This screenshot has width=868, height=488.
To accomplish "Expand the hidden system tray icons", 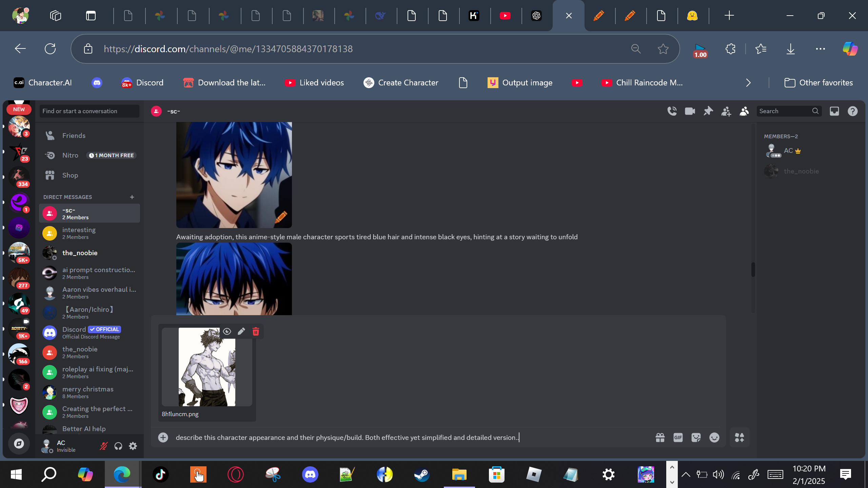I will coord(686,474).
